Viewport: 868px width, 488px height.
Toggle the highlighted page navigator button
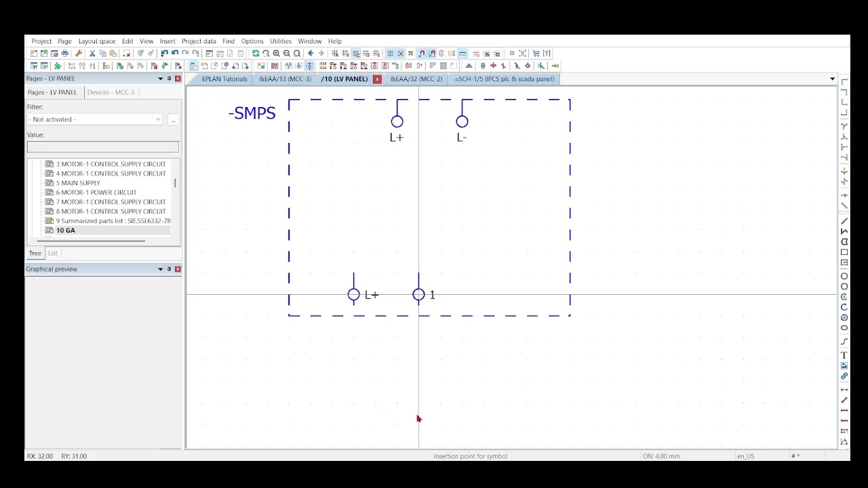[193, 66]
